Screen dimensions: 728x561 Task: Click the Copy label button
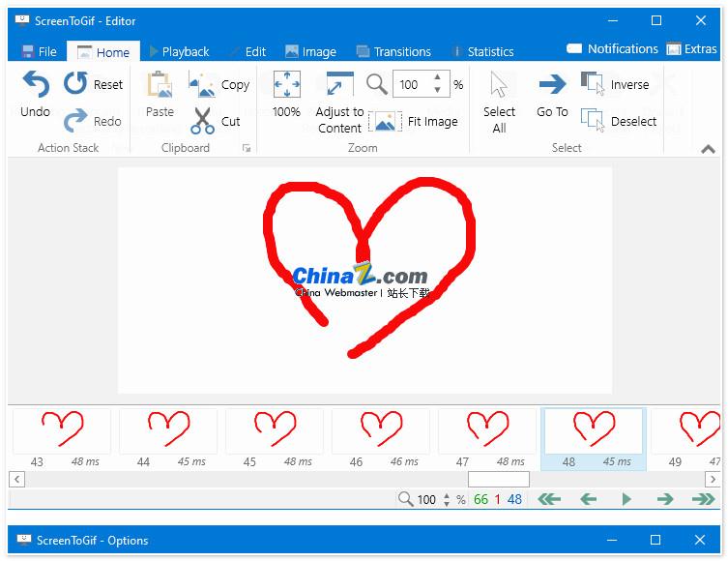coord(235,84)
